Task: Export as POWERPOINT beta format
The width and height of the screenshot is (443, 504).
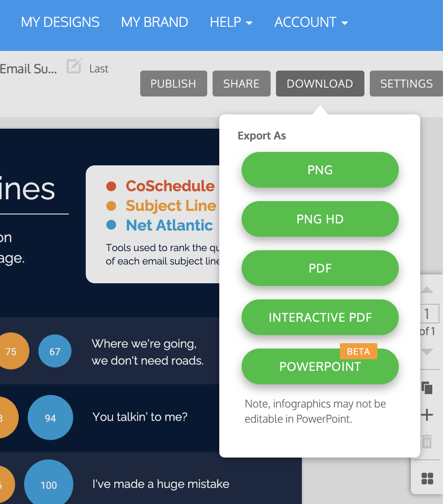Action: point(320,367)
